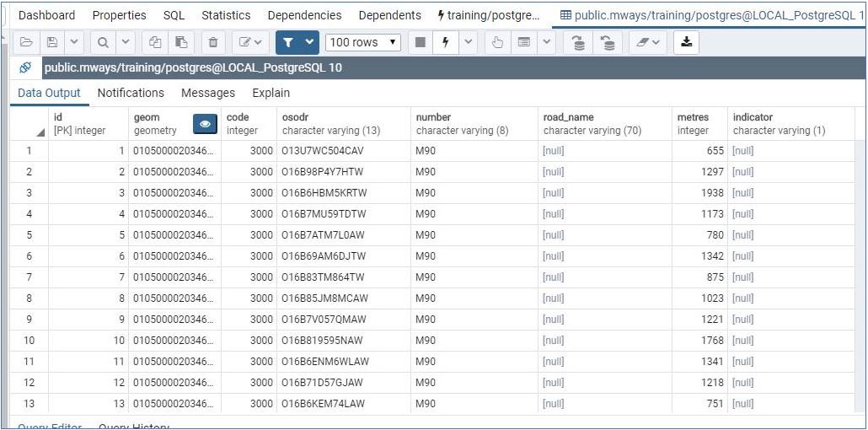Open the 100 rows limit dropdown
Screen dimensions: 868x430
pos(363,42)
